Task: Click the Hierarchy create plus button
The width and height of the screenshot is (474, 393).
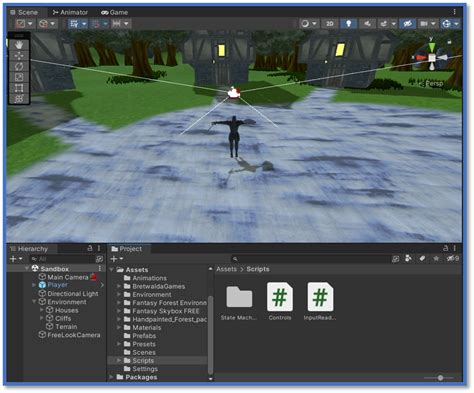Action: [13, 259]
